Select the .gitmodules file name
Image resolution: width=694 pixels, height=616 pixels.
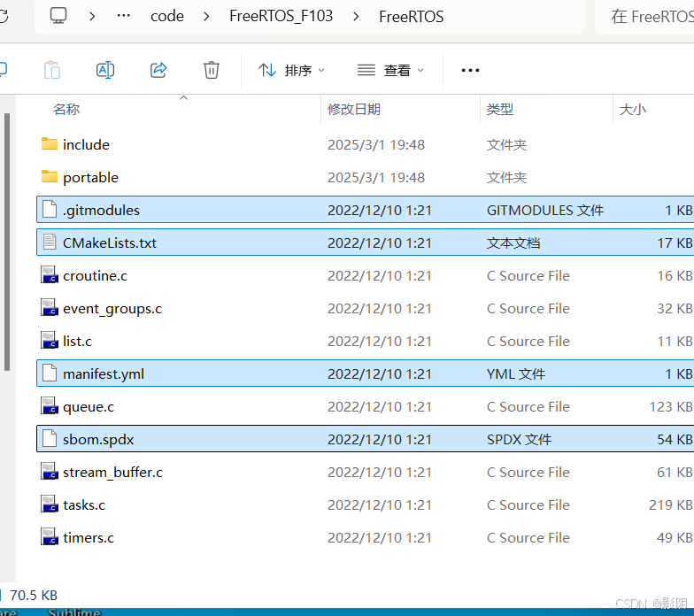pos(101,211)
